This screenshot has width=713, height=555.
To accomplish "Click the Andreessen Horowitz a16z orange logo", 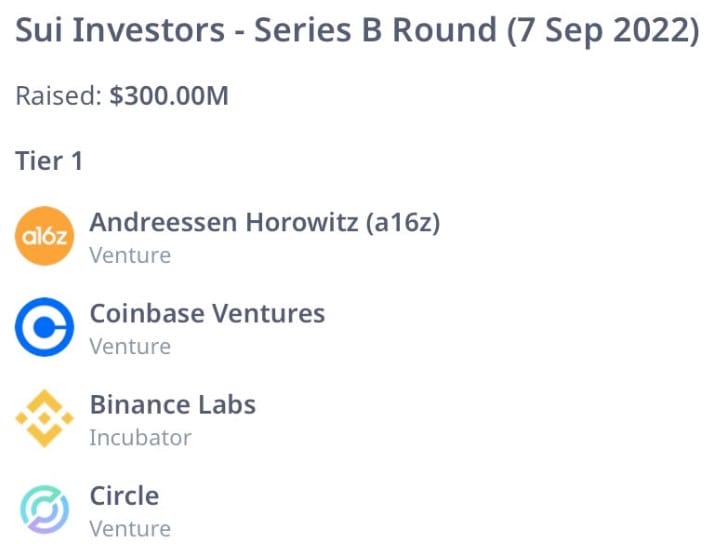I will point(45,236).
